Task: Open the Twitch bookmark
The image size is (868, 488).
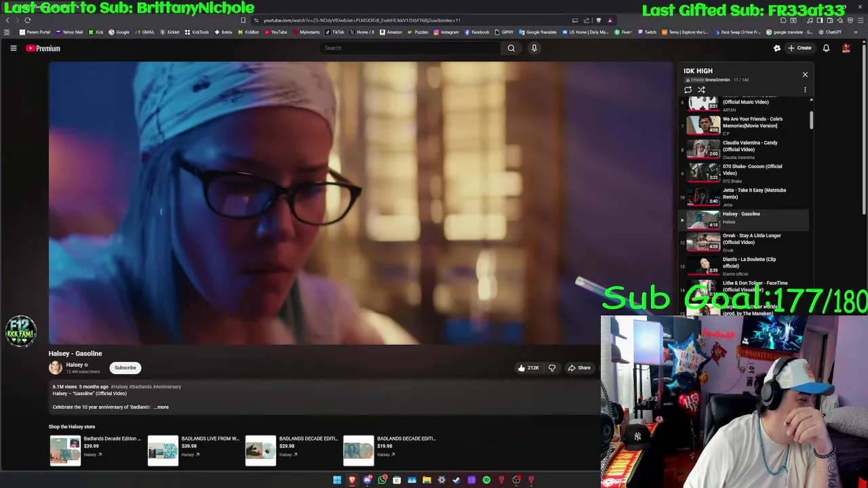Action: 647,32
